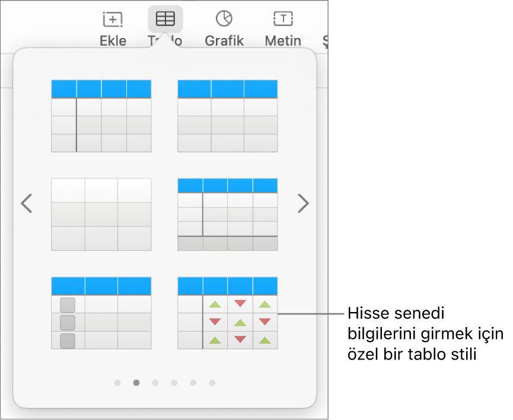Open the Tablo table toolbar button
Viewport: 513px width, 420px height.
point(165,18)
